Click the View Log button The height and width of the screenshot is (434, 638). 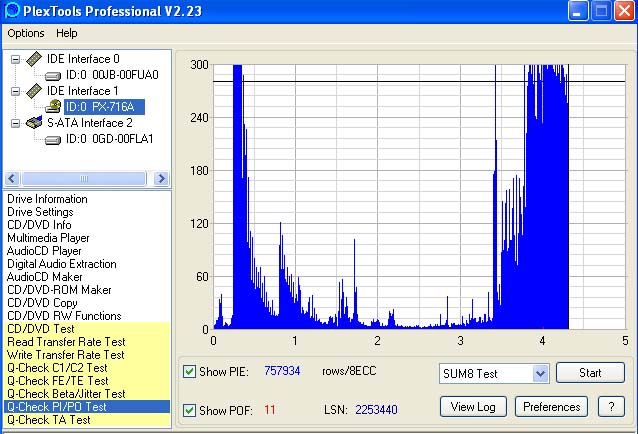point(473,407)
